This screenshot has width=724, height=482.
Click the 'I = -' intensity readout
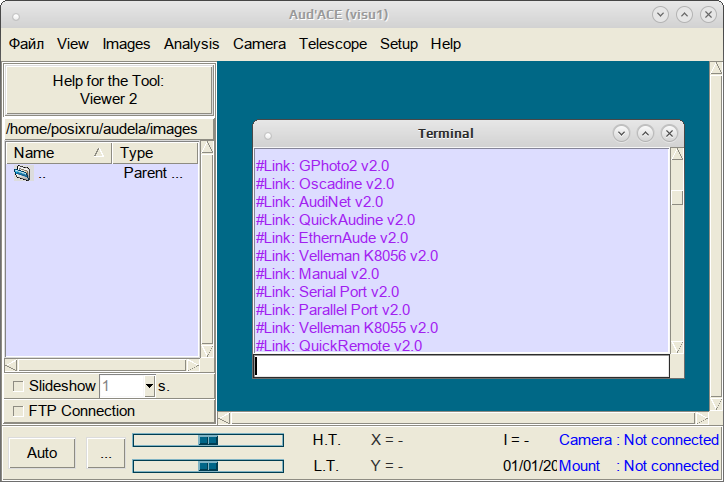coord(516,440)
